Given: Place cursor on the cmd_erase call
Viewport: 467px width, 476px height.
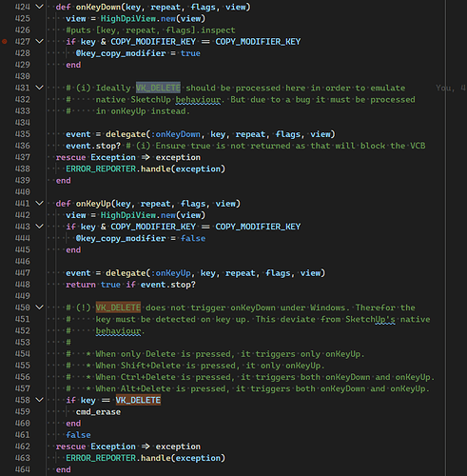Looking at the screenshot, I should tap(98, 412).
